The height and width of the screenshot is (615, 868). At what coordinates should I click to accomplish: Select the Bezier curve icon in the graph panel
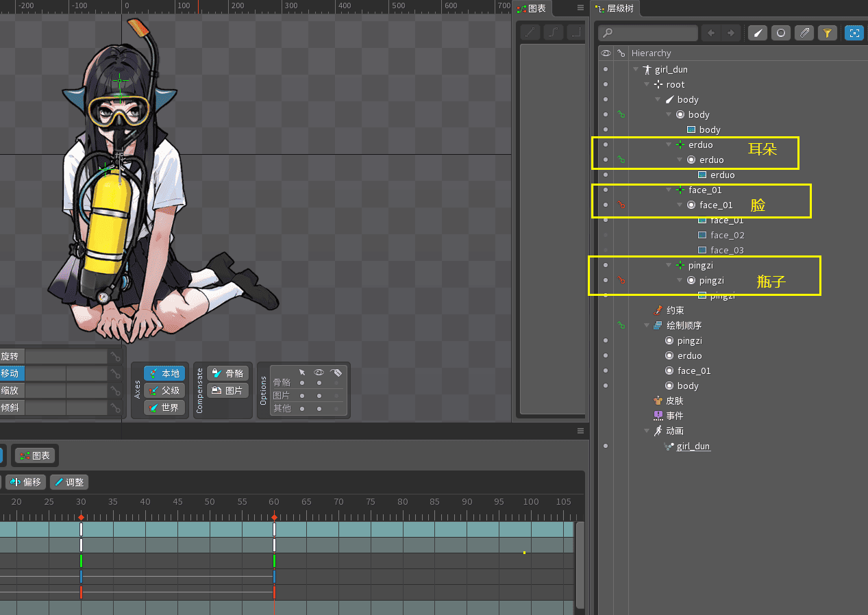(554, 32)
